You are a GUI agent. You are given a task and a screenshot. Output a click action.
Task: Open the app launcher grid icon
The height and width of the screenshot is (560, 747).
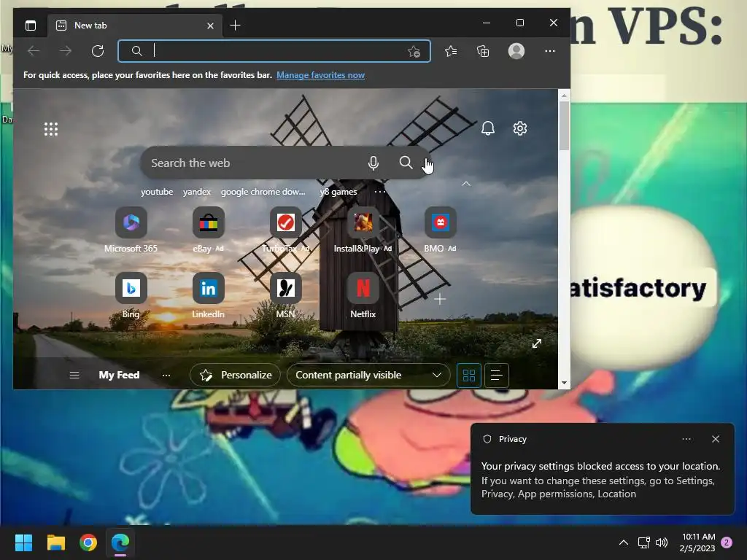[51, 129]
